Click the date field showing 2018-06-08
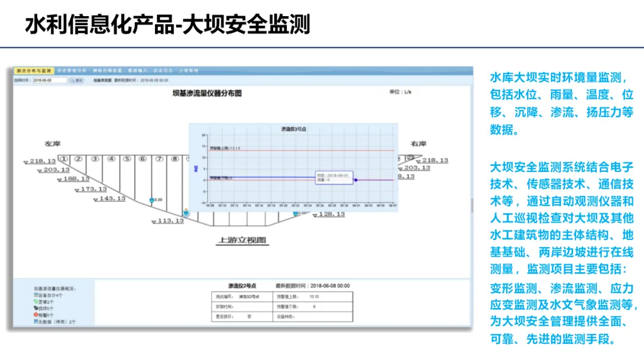 pyautogui.click(x=49, y=81)
